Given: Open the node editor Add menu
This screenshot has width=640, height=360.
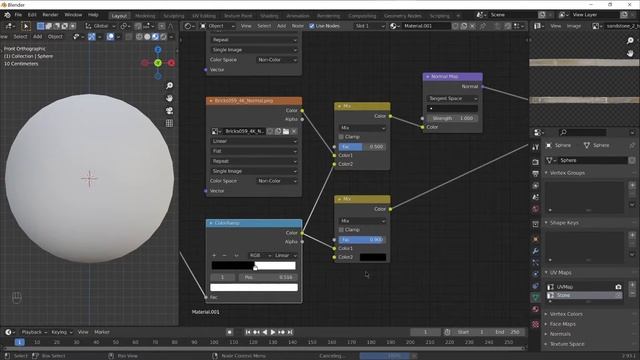Looking at the screenshot, I should click(x=282, y=26).
